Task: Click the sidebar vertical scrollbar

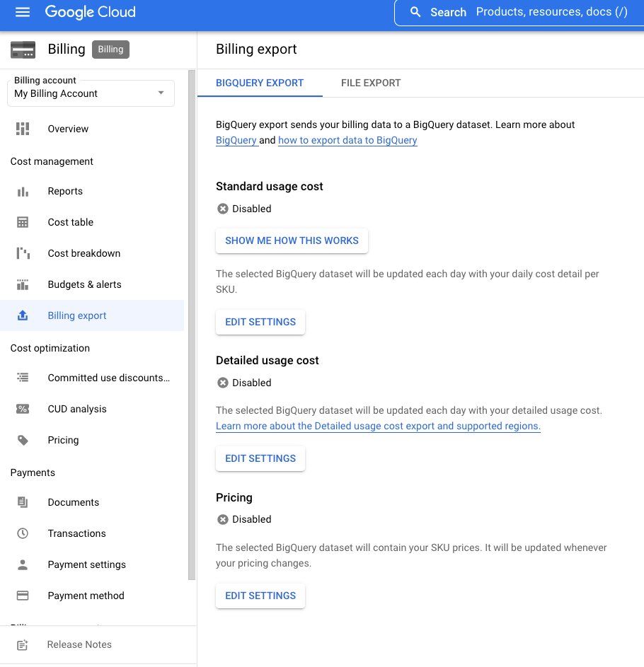Action: [192, 325]
